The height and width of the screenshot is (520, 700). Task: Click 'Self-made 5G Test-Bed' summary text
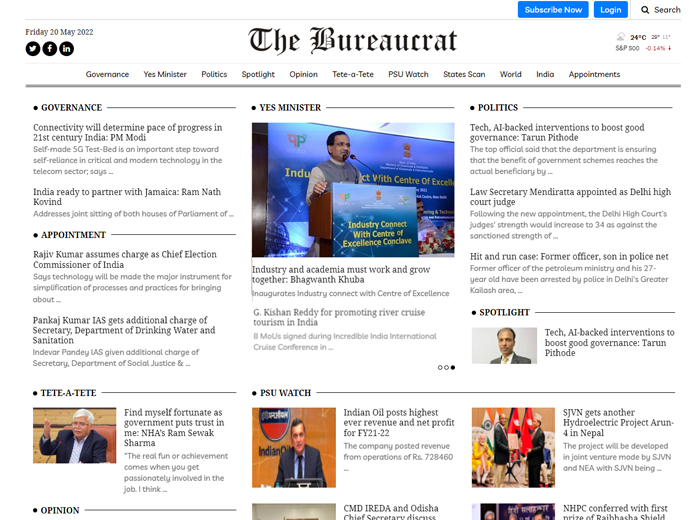(127, 160)
